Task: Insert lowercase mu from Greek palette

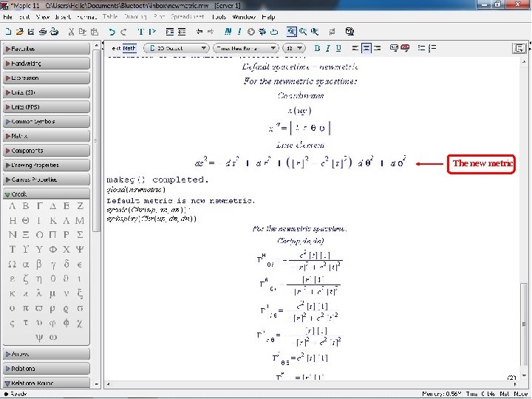Action: pyautogui.click(x=52, y=293)
